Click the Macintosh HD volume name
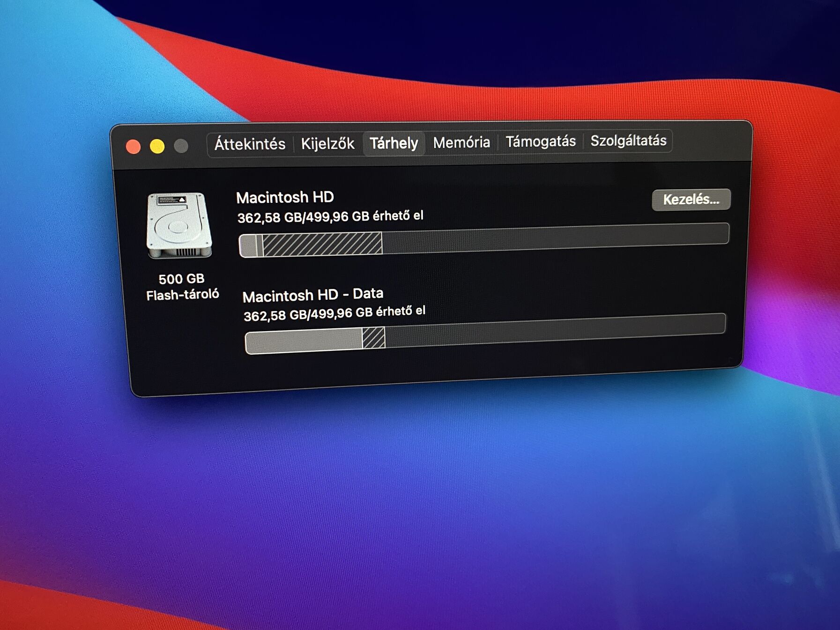Screen dimensions: 840x630 tap(285, 197)
